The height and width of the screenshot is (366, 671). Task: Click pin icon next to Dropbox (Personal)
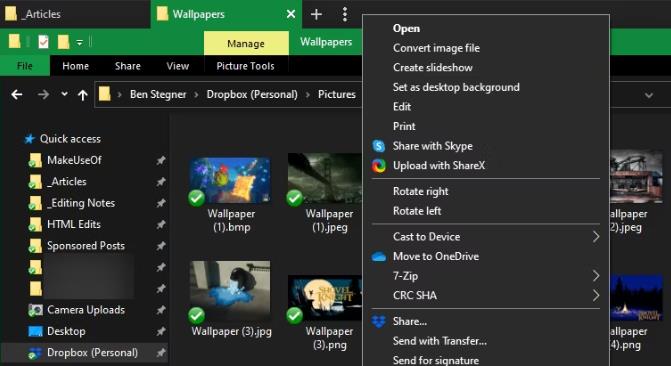click(x=160, y=353)
